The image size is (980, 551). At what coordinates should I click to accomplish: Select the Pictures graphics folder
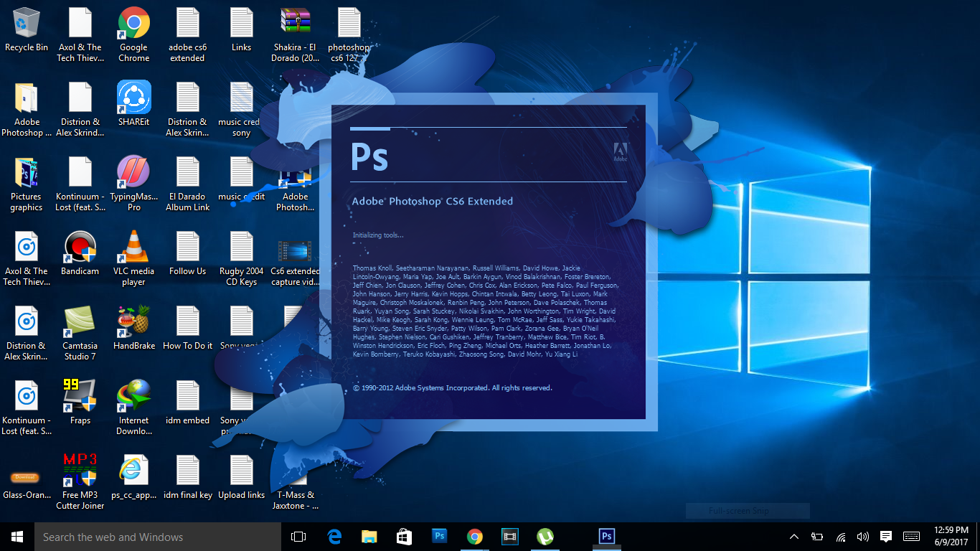point(27,184)
